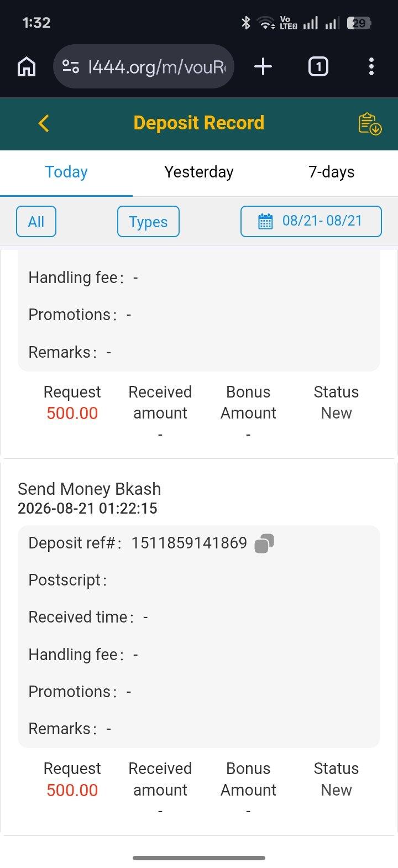This screenshot has height=868, width=398.
Task: Open the browser three-dot menu
Action: coord(371,67)
